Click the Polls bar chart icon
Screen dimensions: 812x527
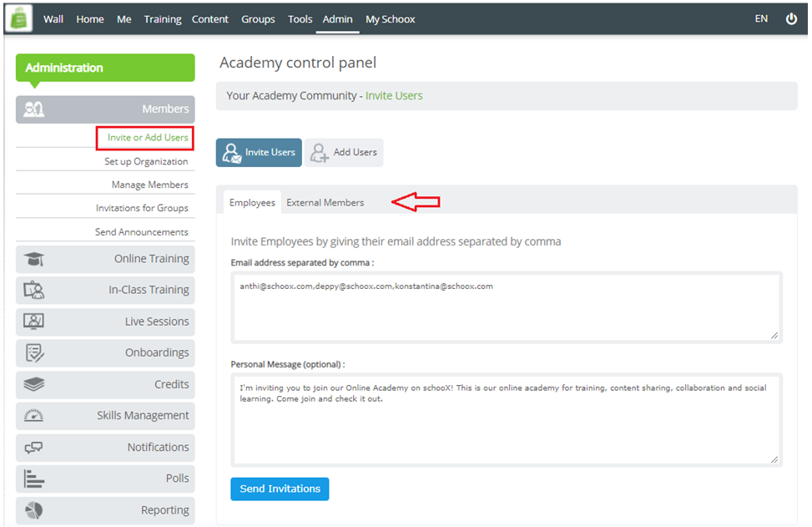coord(33,479)
